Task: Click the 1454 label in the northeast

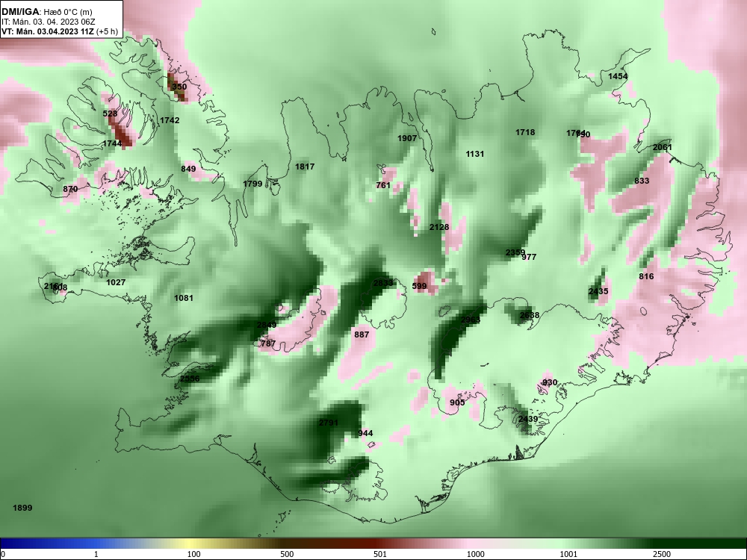Action: click(618, 76)
